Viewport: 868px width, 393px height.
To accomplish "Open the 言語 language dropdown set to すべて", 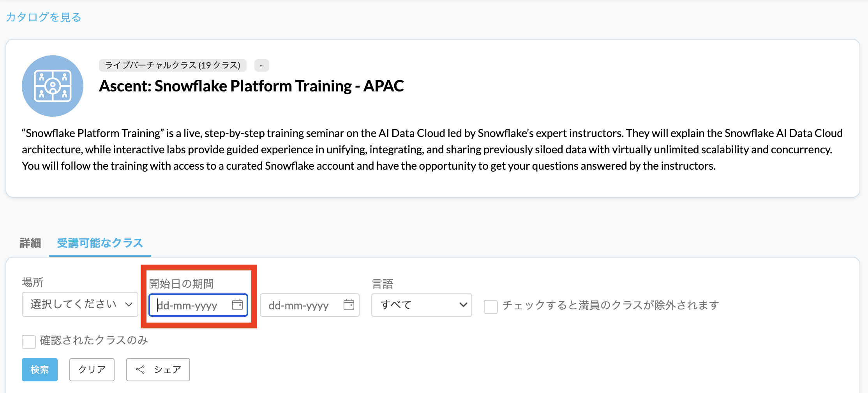I will [422, 305].
